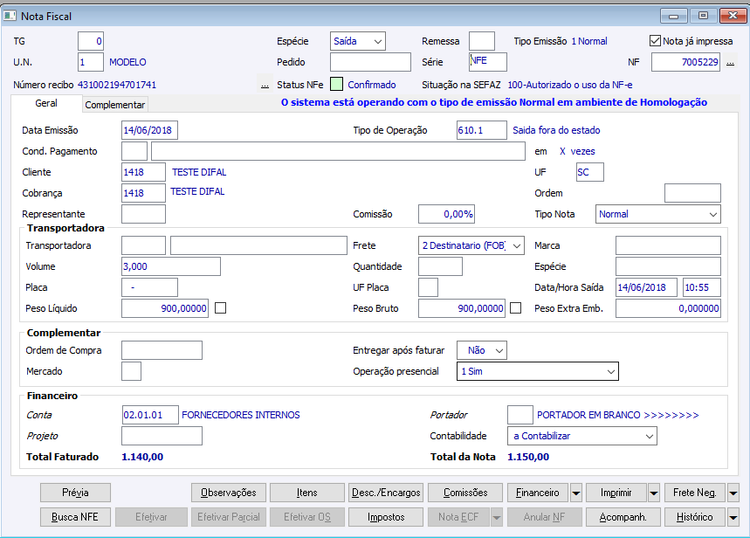The width and height of the screenshot is (750, 538).
Task: Expand the Financeiro button arrow
Action: [x=576, y=493]
